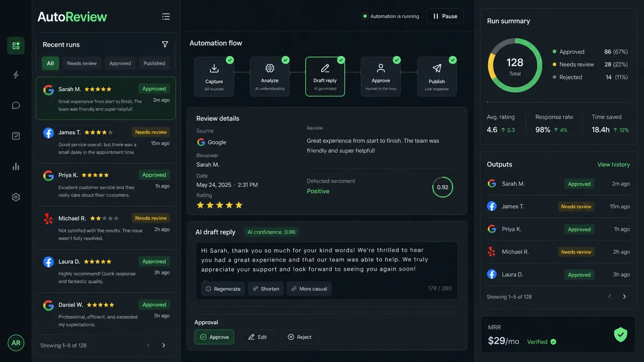Select the All tab in Recent runs
The image size is (644, 362).
click(50, 63)
